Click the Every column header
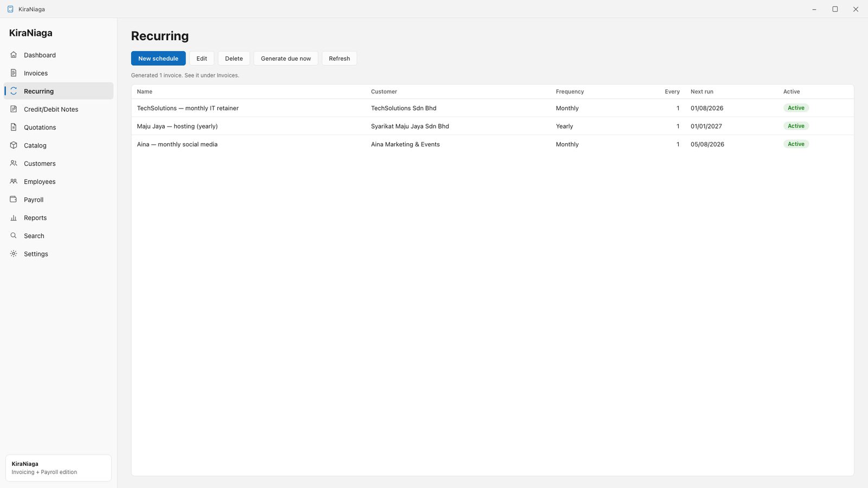Image resolution: width=868 pixels, height=488 pixels. (672, 92)
